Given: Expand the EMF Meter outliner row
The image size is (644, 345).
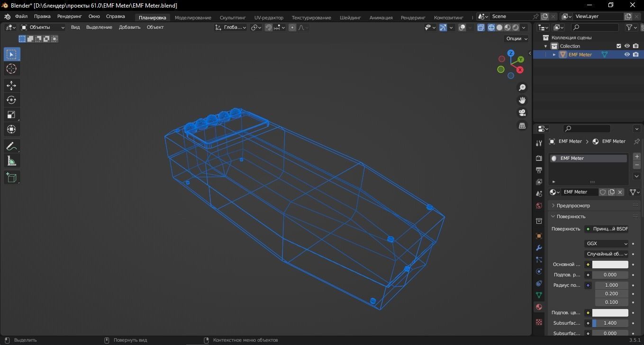Looking at the screenshot, I should pos(554,54).
